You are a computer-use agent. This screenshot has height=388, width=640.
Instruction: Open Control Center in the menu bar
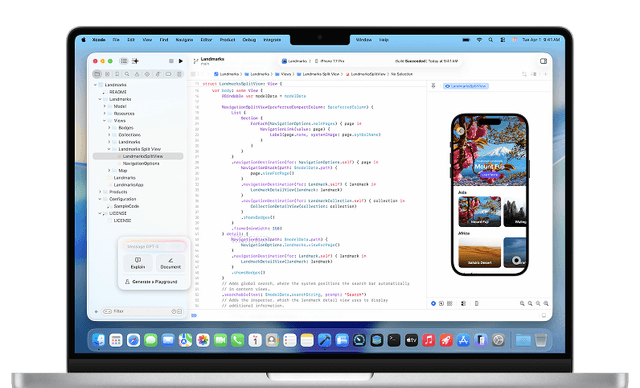tap(502, 40)
